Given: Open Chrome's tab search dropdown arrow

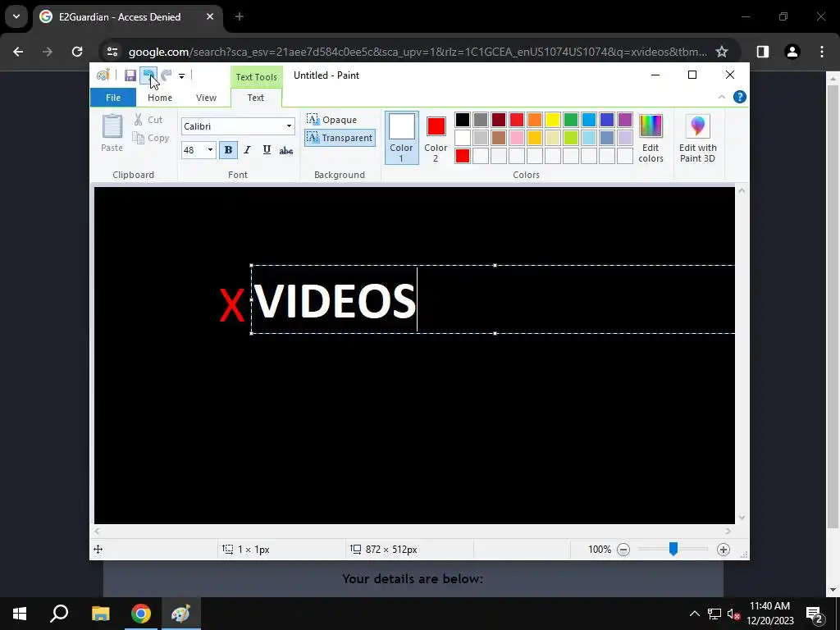Looking at the screenshot, I should click(x=16, y=16).
